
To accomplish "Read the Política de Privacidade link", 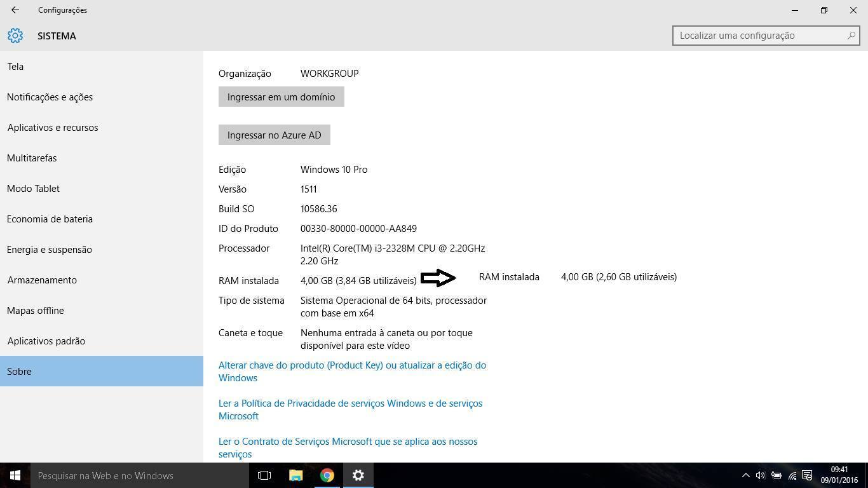I will (351, 409).
